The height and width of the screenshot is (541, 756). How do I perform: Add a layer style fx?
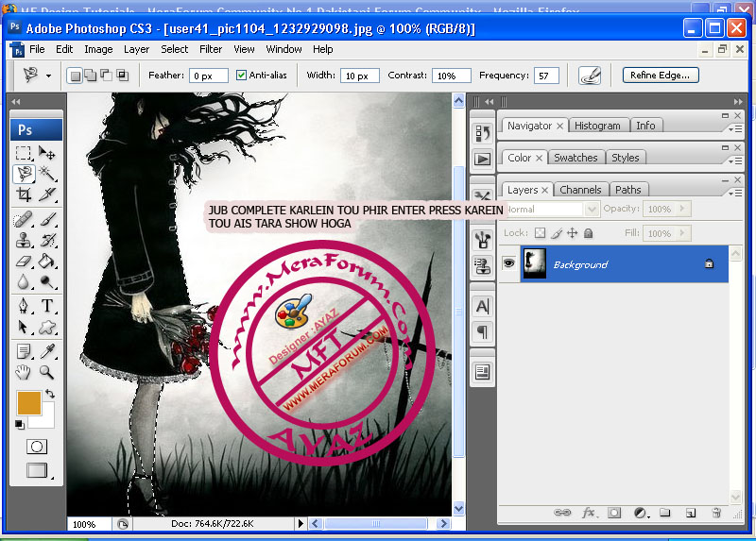pyautogui.click(x=589, y=513)
